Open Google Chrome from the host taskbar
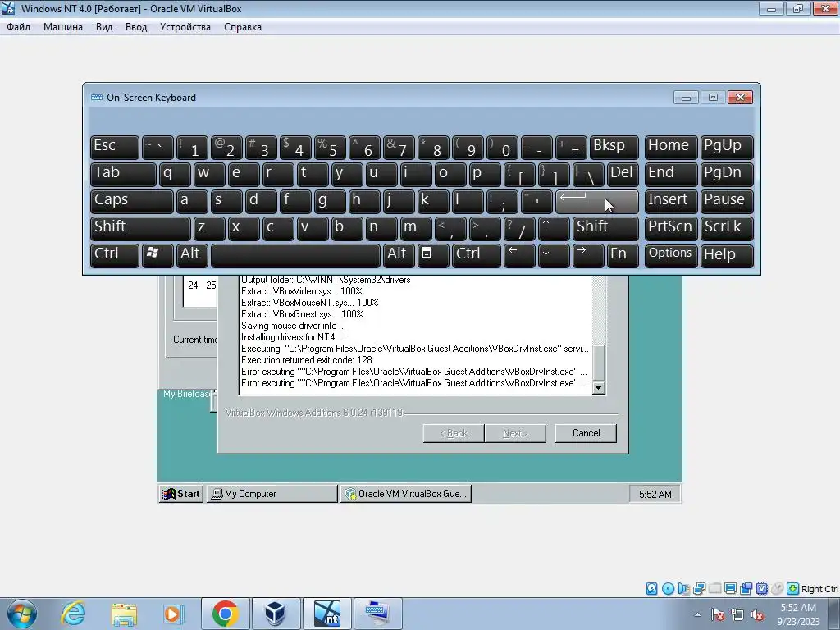The image size is (840, 630). [x=225, y=614]
